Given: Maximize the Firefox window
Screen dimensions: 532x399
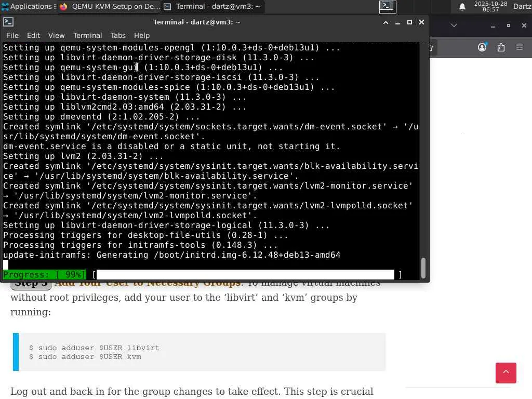Looking at the screenshot, I should coord(508,25).
